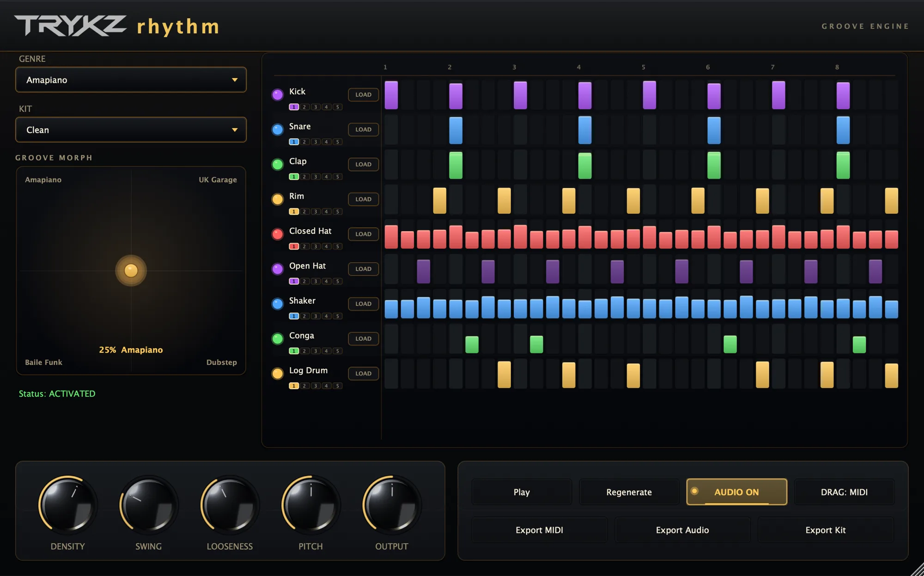Click Regenerate to create new pattern

tap(629, 492)
